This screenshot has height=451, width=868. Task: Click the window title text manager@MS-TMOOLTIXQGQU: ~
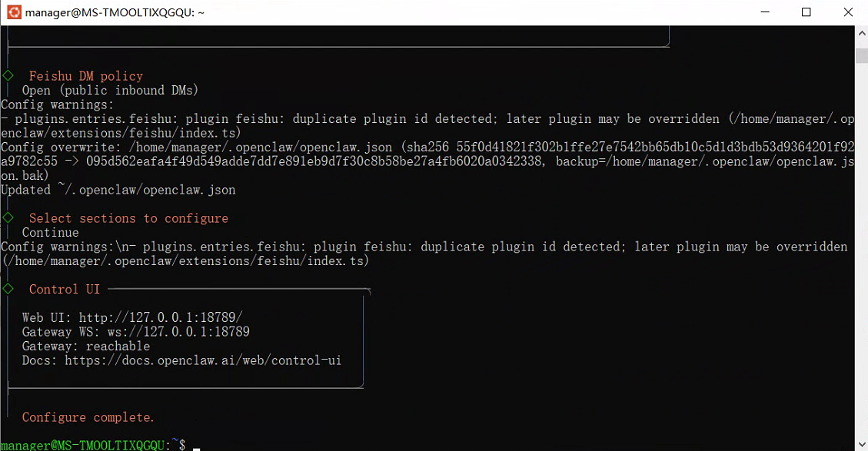(115, 12)
